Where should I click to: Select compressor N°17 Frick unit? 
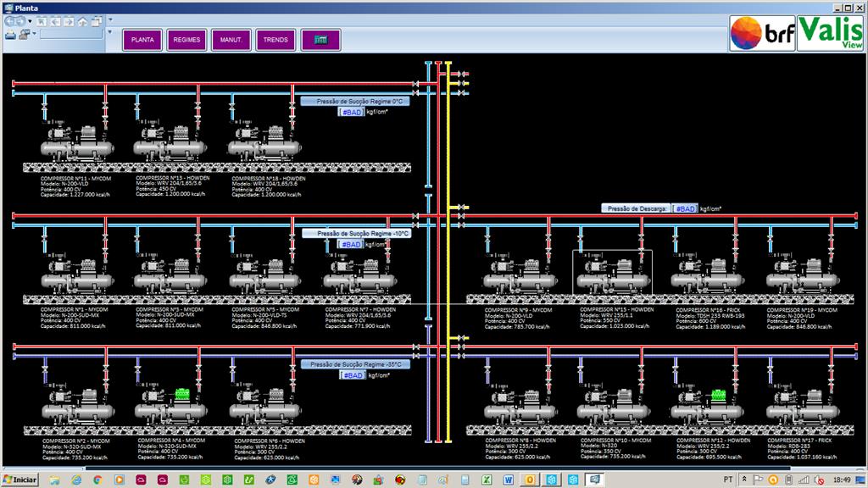803,404
